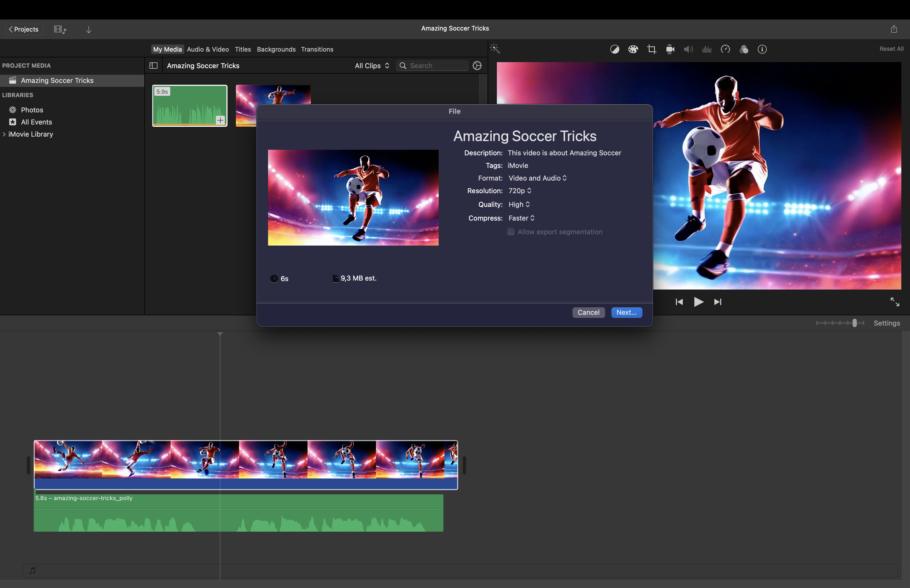910x588 pixels.
Task: Click the Tags field showing iMovie
Action: (518, 165)
